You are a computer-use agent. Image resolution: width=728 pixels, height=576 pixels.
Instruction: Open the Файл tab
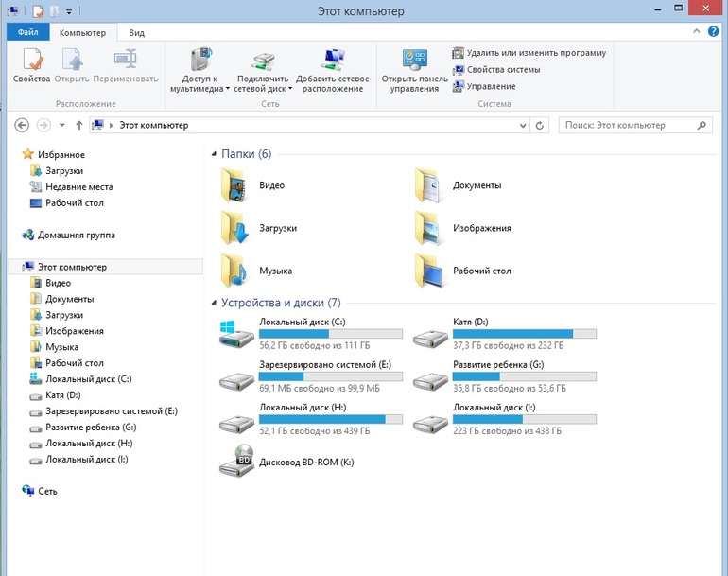[x=27, y=32]
